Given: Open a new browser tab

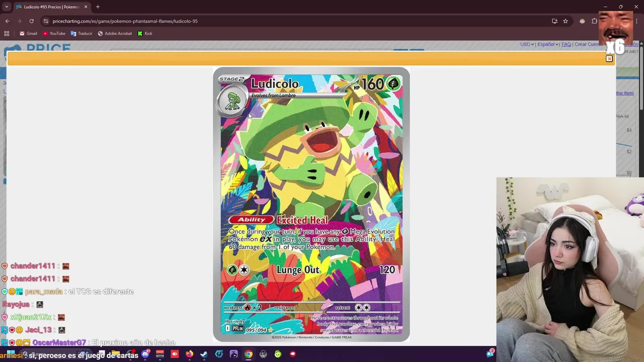Looking at the screenshot, I should [98, 7].
